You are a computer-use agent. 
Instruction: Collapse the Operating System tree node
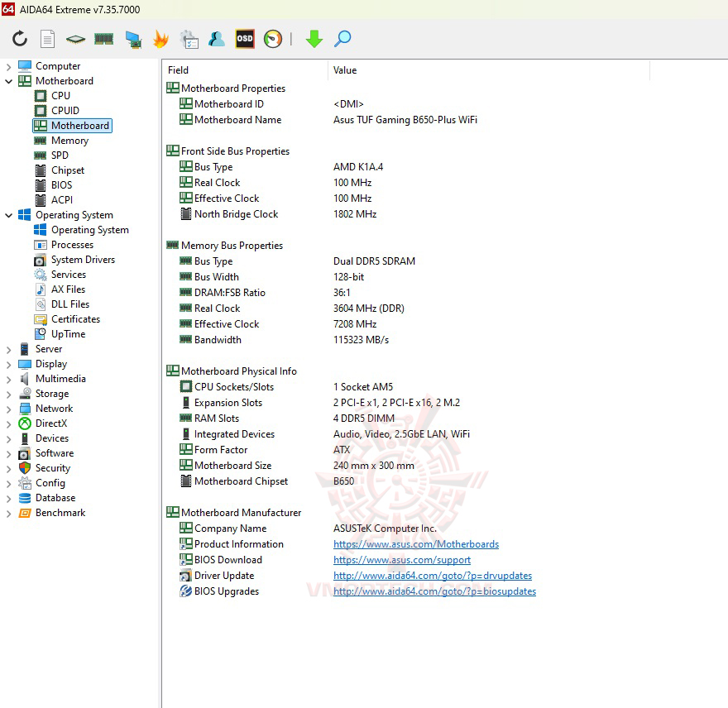[8, 215]
